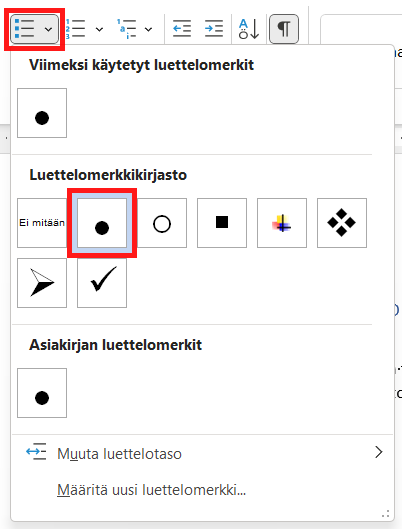Click 'Määritä uusi luettelomerkki...'

pos(151,490)
